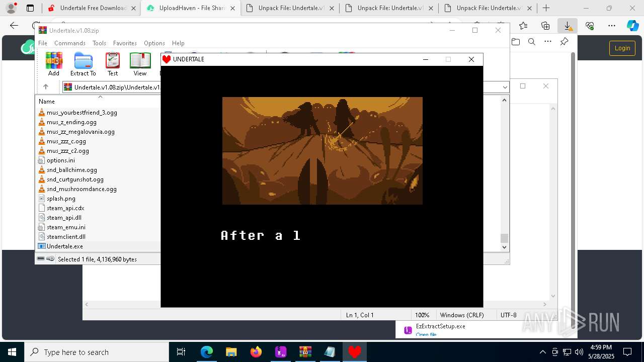Click the Add archive icon in WinRAR
The height and width of the screenshot is (362, 644).
pos(54,64)
